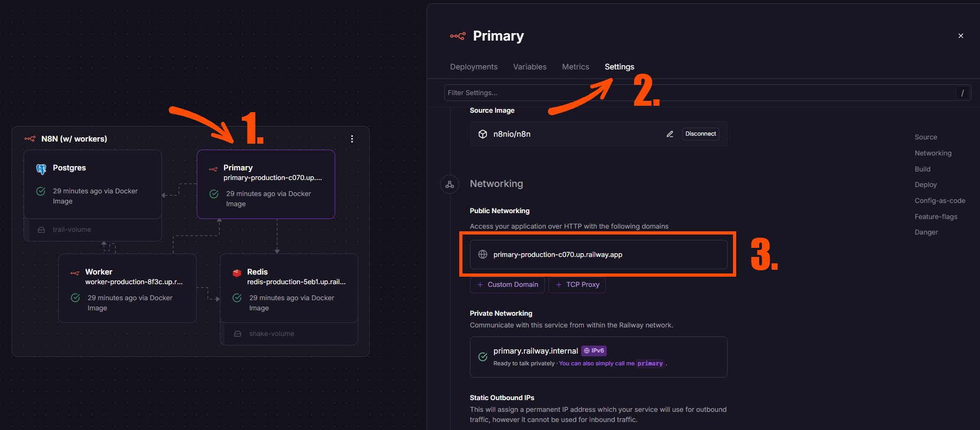This screenshot has width=980, height=430.
Task: Click the Redis cube icon
Action: (237, 273)
